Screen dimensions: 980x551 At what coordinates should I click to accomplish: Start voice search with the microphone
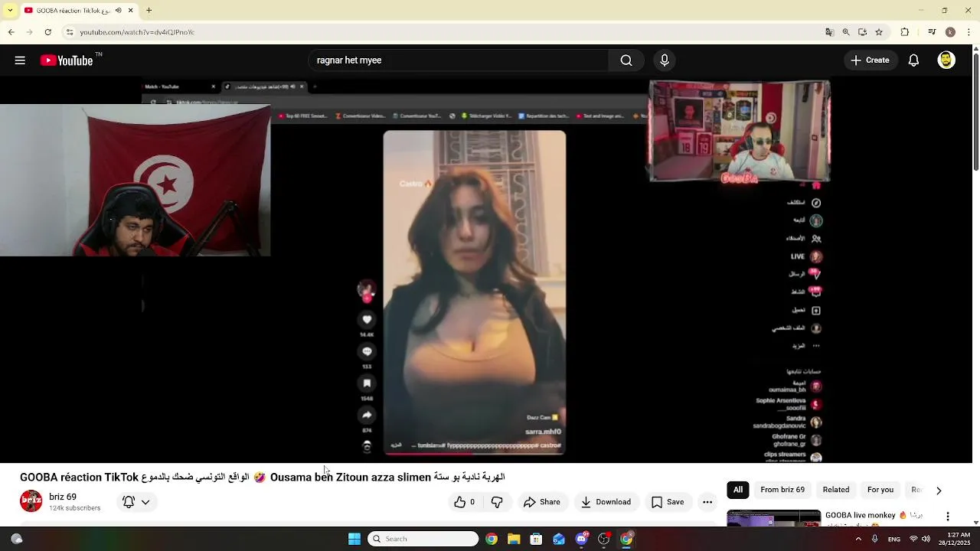click(x=664, y=60)
